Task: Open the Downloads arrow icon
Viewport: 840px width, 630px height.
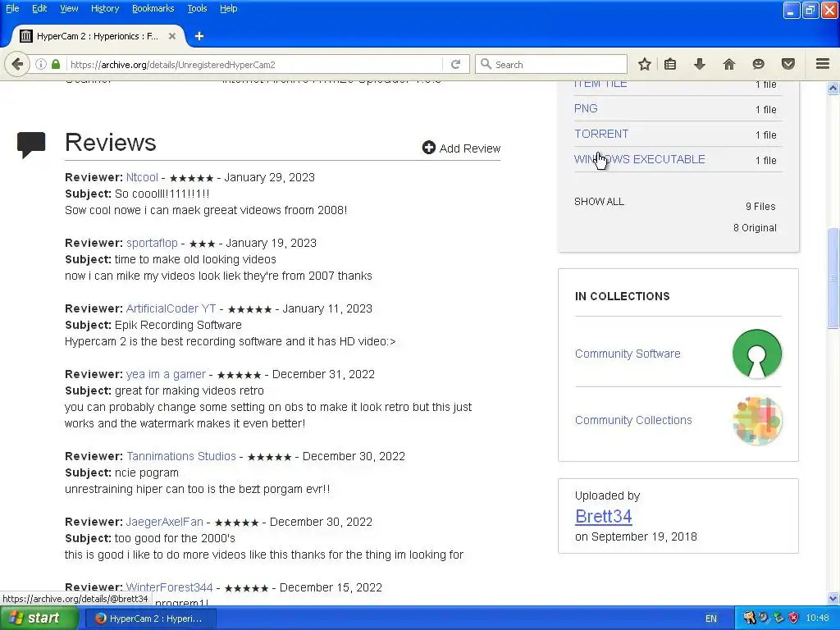Action: click(699, 64)
